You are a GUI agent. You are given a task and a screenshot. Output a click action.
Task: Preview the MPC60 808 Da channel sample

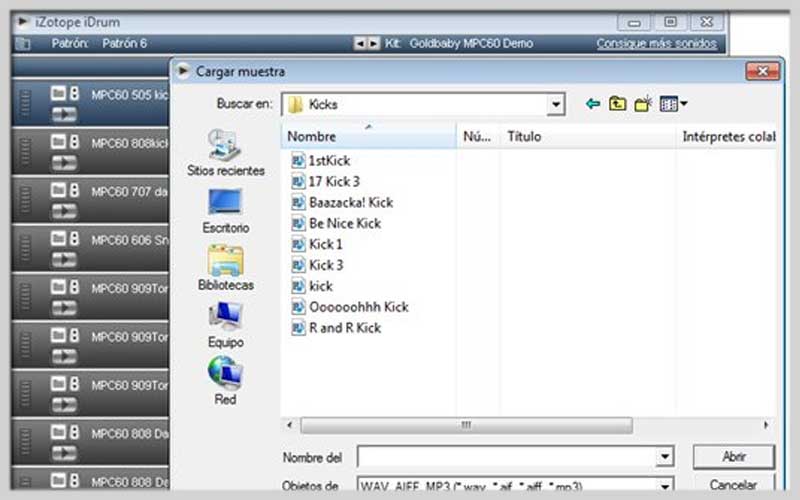[64, 453]
